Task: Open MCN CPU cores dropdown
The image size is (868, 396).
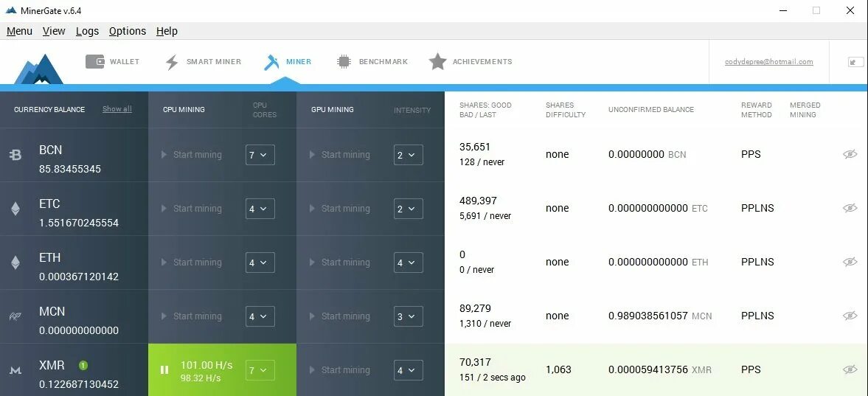Action: point(260,316)
